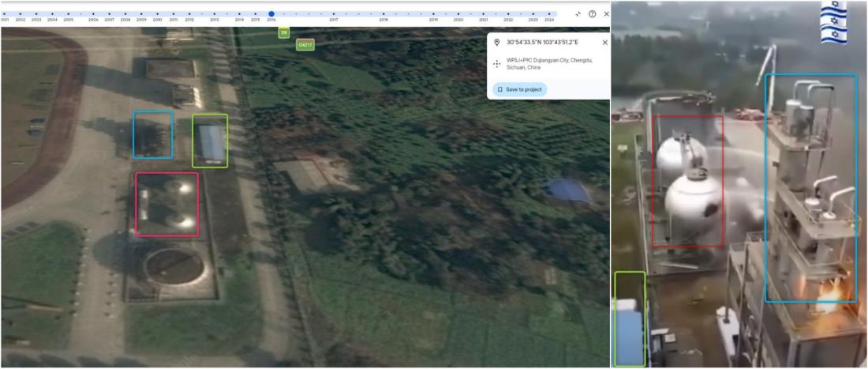Screen dimensions: 868x369
Task: Select the 2013 marker on the timeline
Action: click(x=214, y=14)
